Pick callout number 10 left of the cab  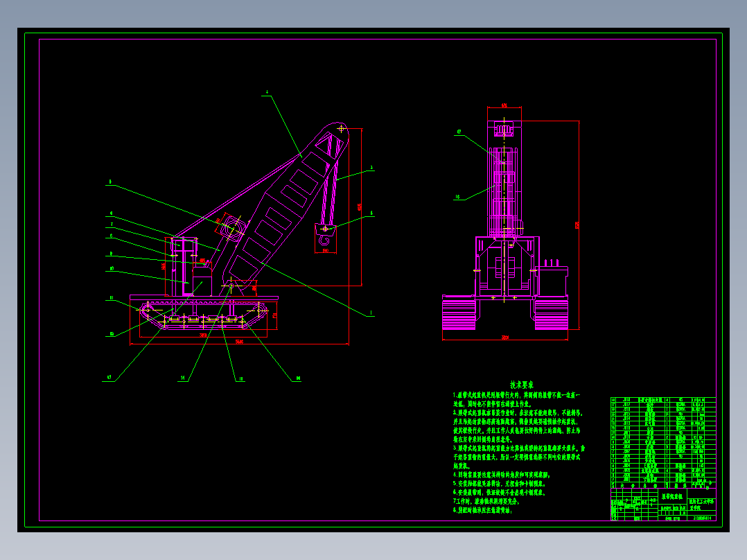(x=112, y=268)
